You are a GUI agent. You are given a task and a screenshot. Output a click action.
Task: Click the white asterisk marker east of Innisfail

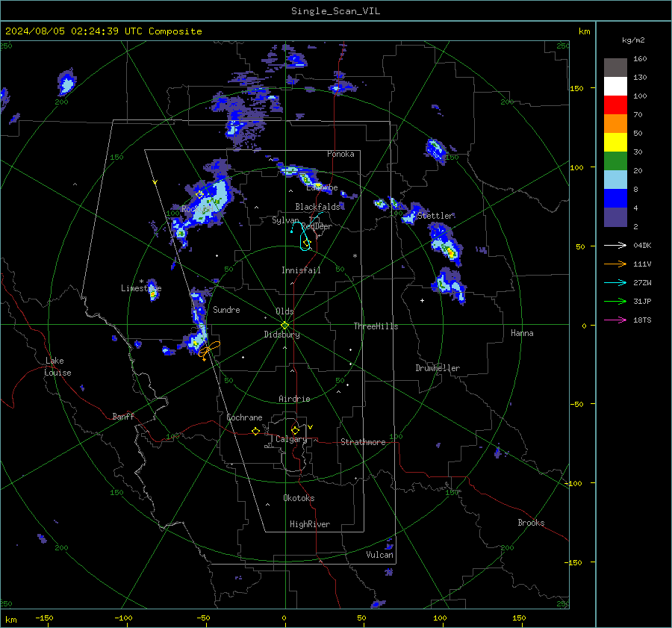(x=355, y=256)
